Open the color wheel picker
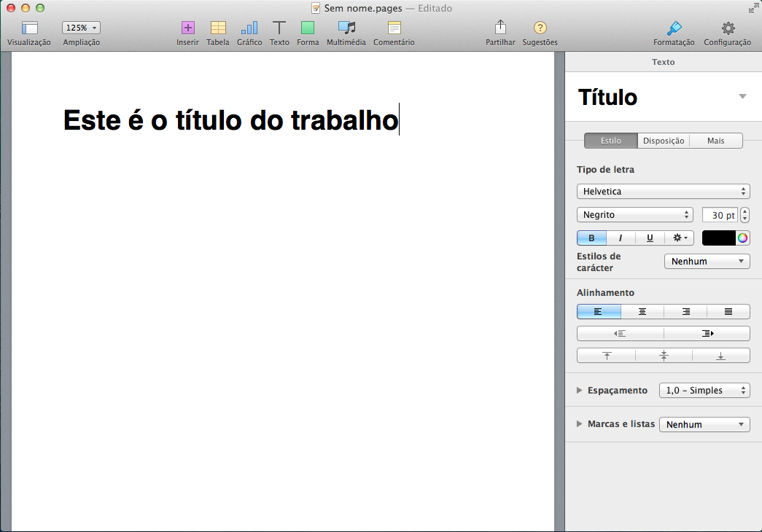 (742, 238)
